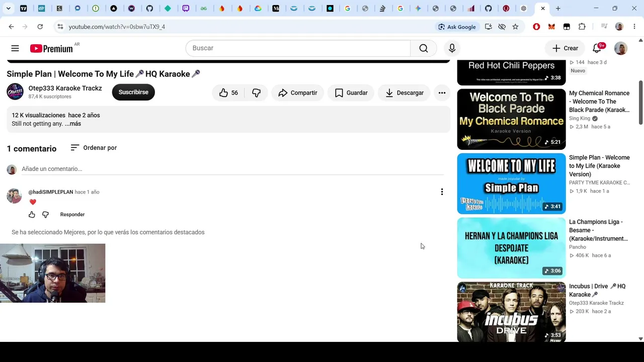Open more video actions ellipsis menu
This screenshot has width=644, height=362.
pyautogui.click(x=442, y=93)
